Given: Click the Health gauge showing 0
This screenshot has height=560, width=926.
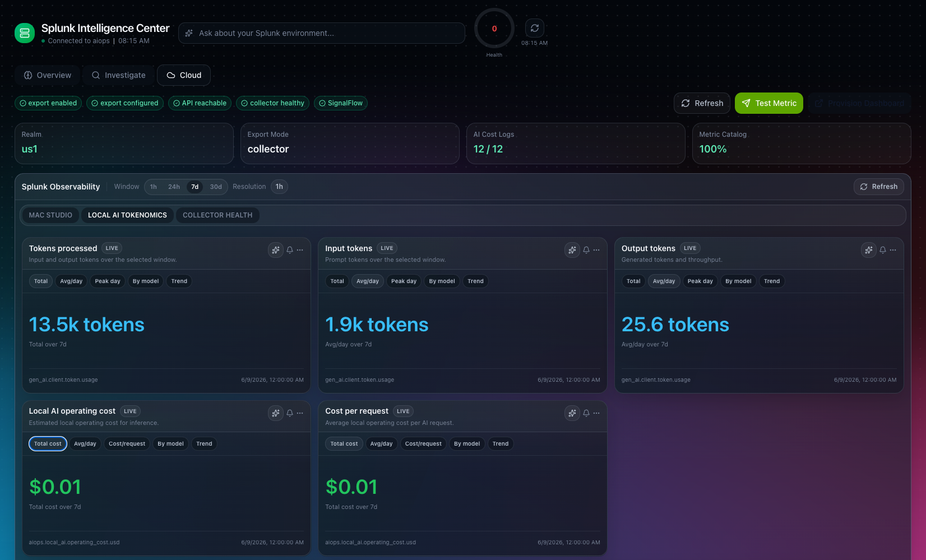Looking at the screenshot, I should (494, 29).
